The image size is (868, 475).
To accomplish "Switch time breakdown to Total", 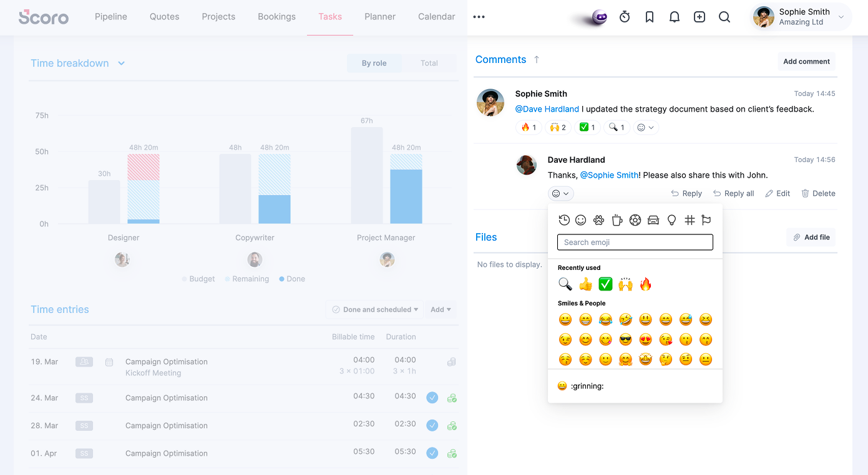I will click(x=429, y=63).
